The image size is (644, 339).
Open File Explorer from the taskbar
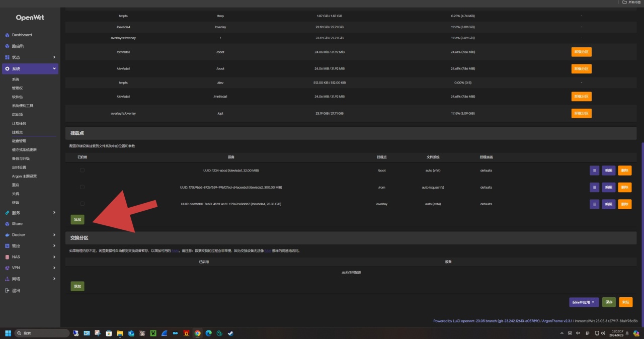120,333
